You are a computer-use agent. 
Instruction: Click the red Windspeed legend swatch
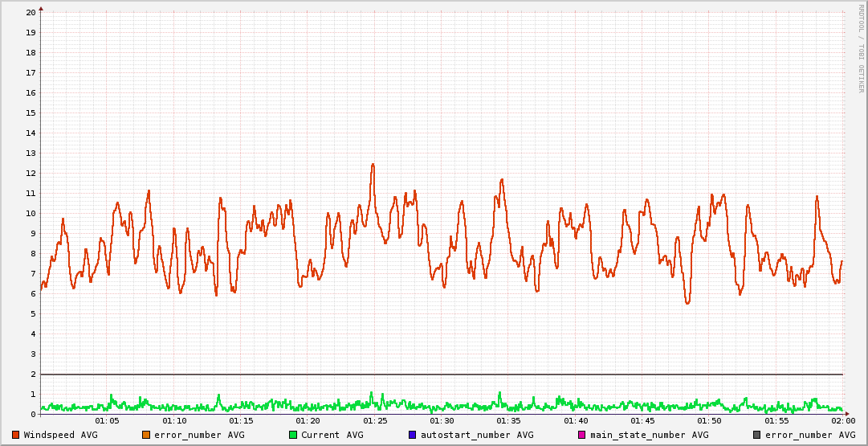(x=16, y=435)
